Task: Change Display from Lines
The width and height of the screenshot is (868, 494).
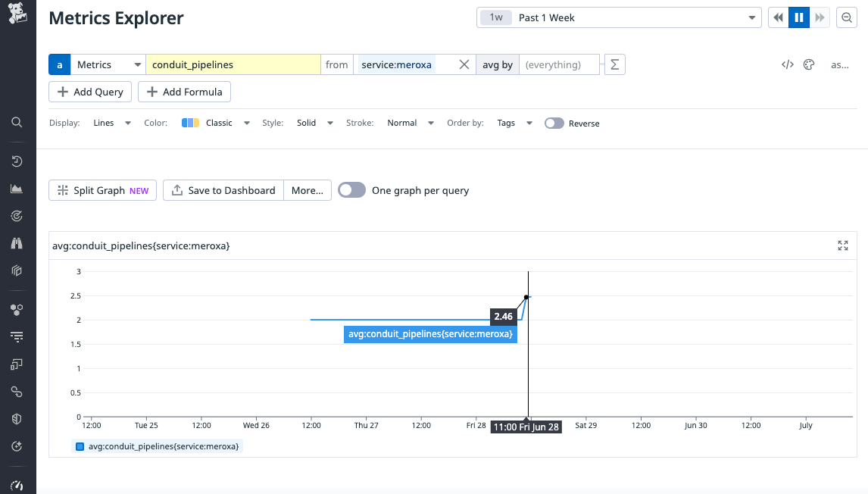Action: tap(111, 123)
